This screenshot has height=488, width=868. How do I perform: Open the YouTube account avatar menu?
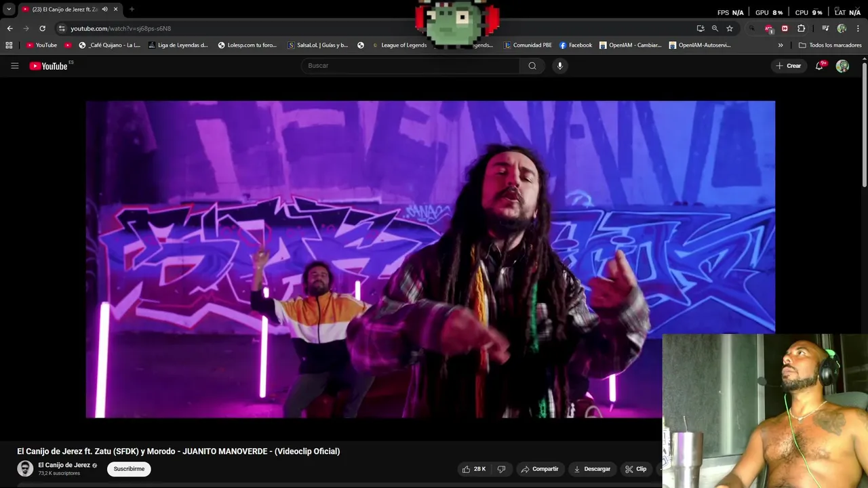pyautogui.click(x=842, y=66)
